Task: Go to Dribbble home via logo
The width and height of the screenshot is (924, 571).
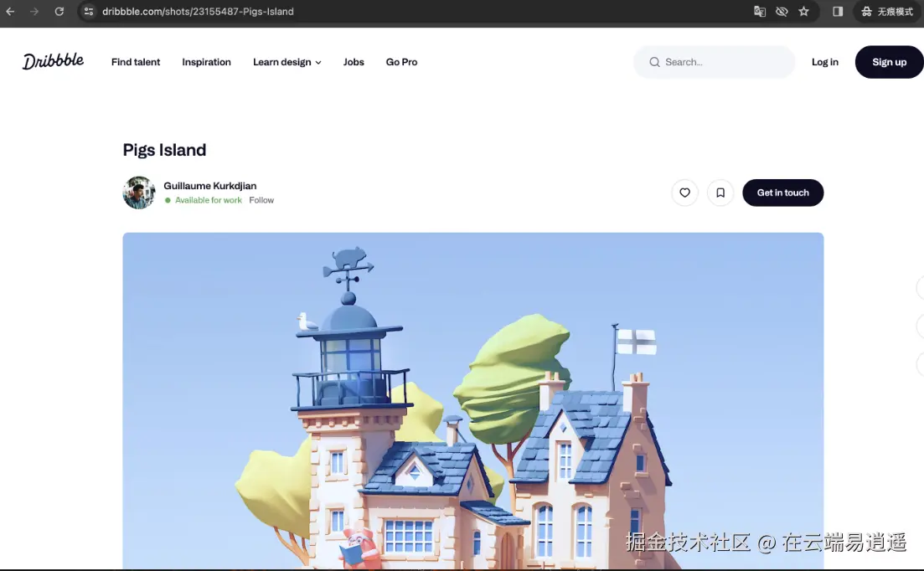Action: pyautogui.click(x=53, y=61)
